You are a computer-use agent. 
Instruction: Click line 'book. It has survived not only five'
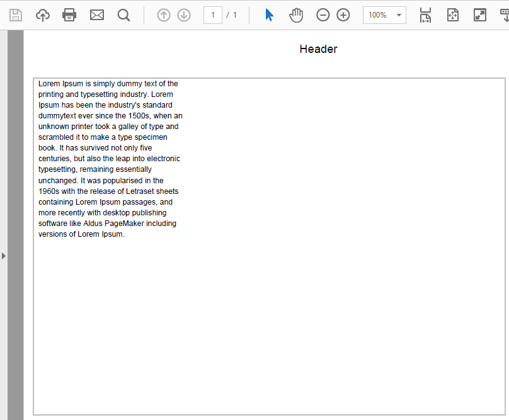95,148
